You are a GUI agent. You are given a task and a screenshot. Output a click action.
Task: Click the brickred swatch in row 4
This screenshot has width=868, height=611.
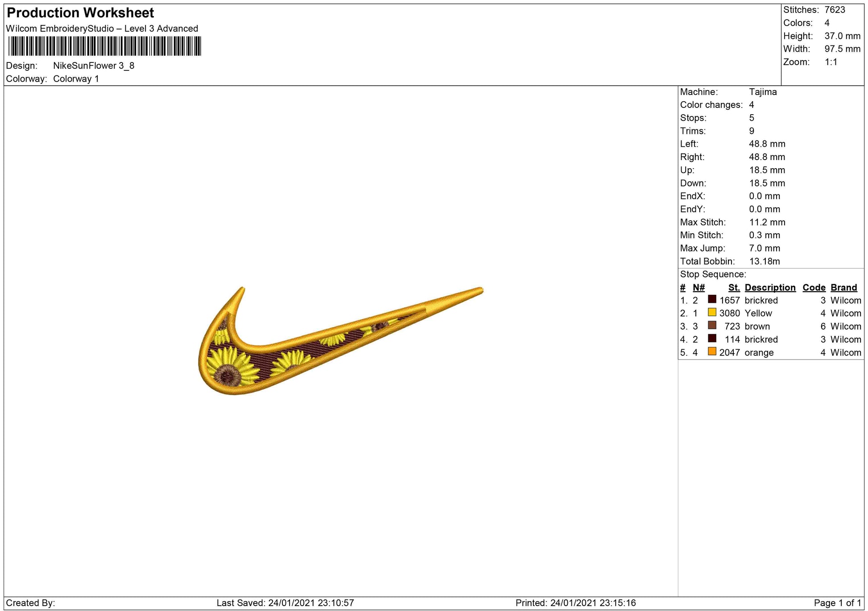pos(712,339)
